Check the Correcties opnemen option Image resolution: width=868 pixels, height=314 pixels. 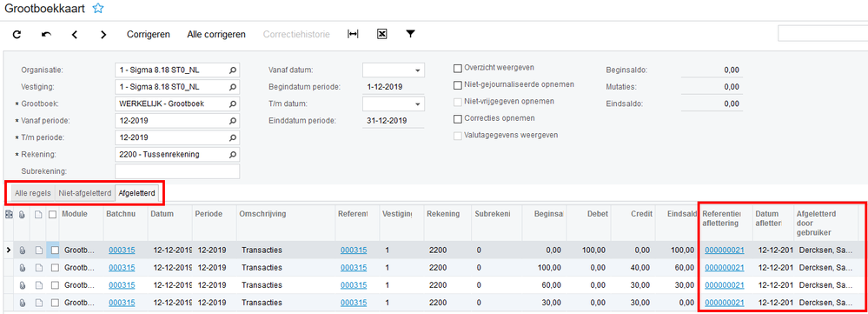coord(458,118)
